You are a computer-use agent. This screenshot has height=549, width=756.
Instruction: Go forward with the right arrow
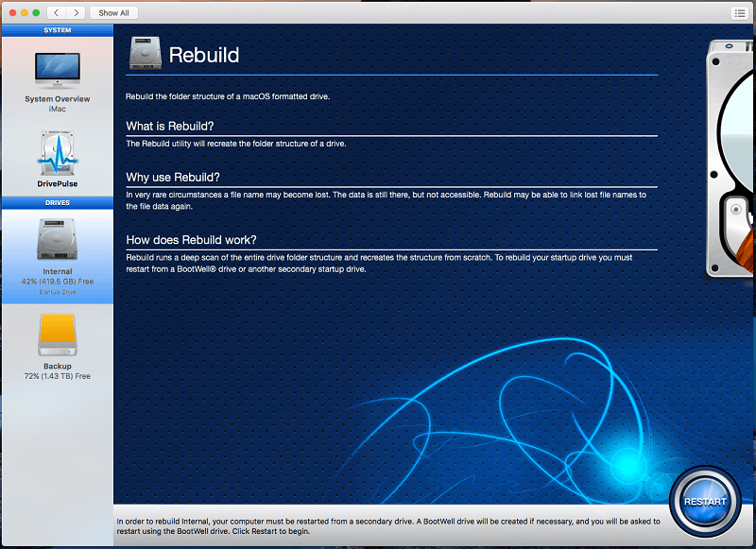(x=77, y=13)
